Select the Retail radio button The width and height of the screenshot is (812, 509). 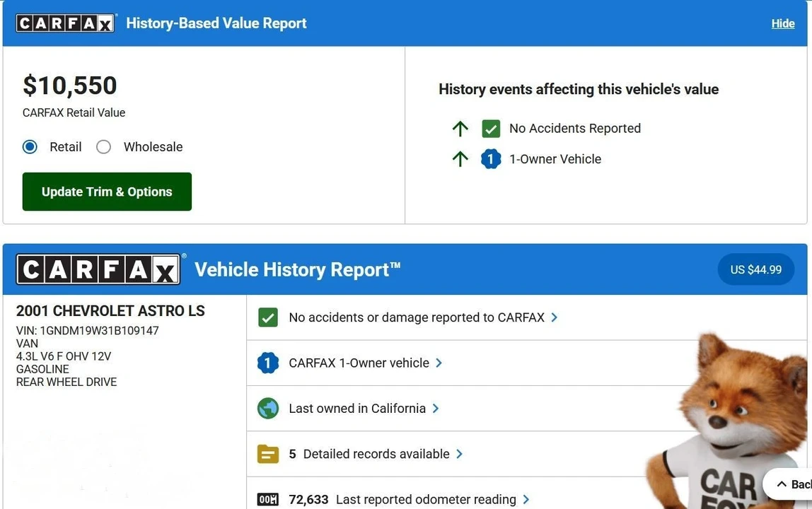pos(30,147)
